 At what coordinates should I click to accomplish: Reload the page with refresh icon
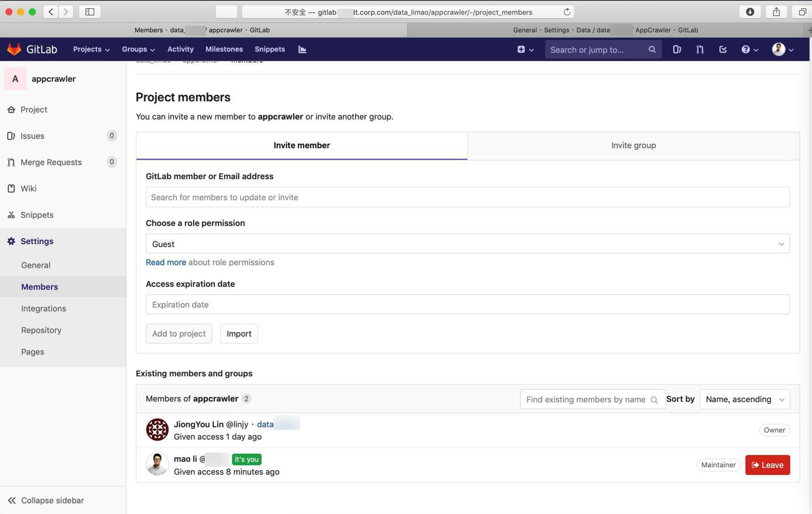click(x=567, y=12)
